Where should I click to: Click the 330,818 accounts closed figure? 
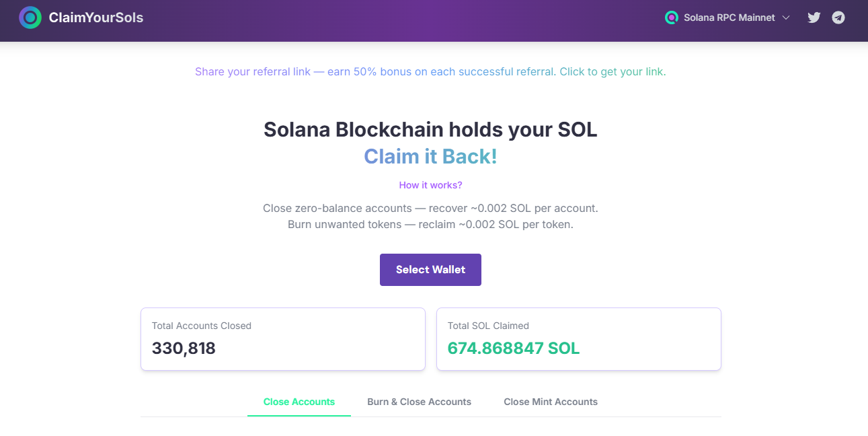pyautogui.click(x=184, y=349)
